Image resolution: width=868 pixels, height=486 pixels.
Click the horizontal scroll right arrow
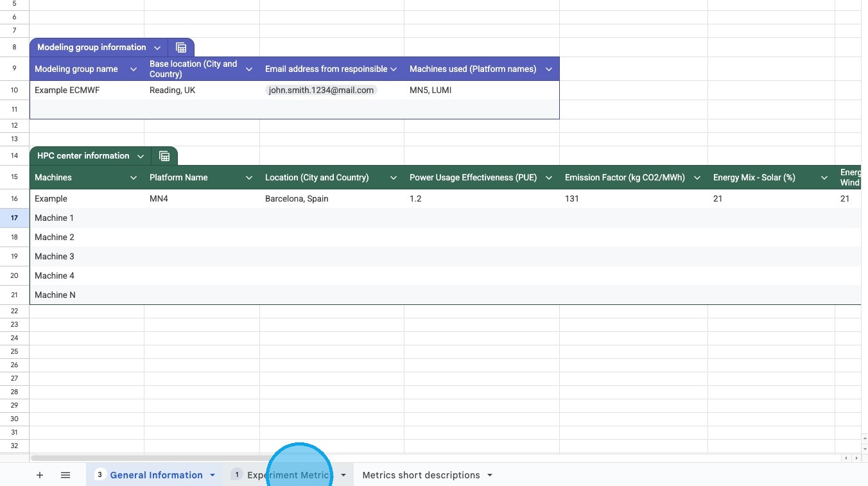coord(856,458)
